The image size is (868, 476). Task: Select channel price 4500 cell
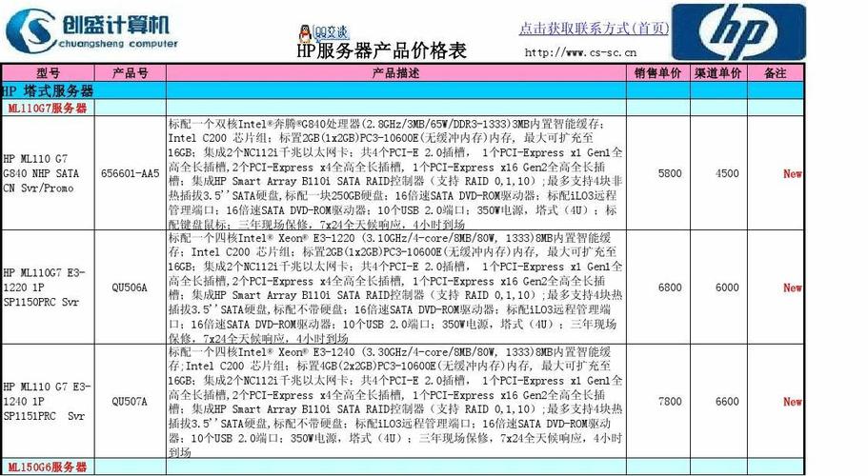click(x=718, y=173)
